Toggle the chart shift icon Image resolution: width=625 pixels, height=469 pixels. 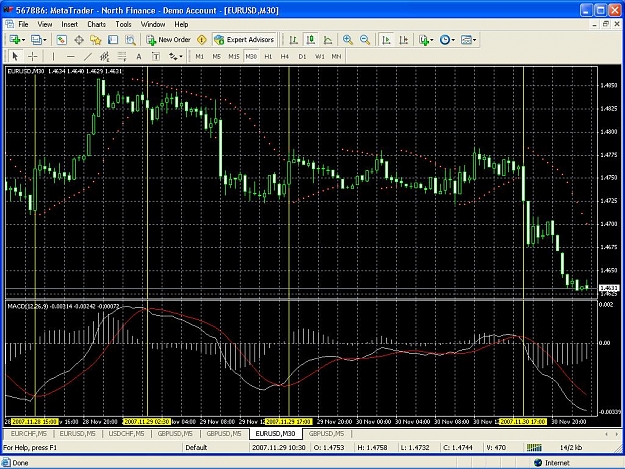click(x=403, y=40)
